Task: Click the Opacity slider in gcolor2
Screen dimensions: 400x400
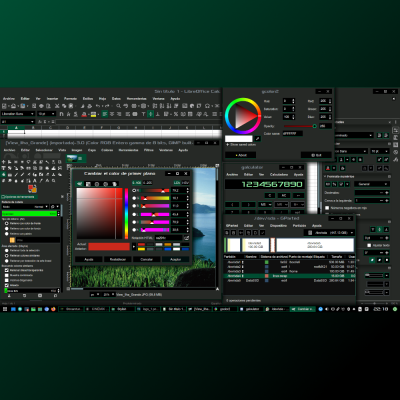Action: pos(300,126)
